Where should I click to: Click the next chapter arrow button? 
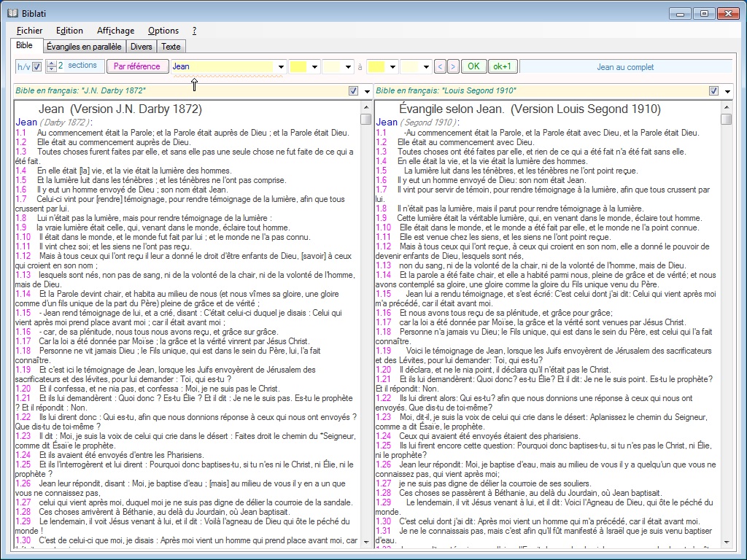(x=453, y=66)
